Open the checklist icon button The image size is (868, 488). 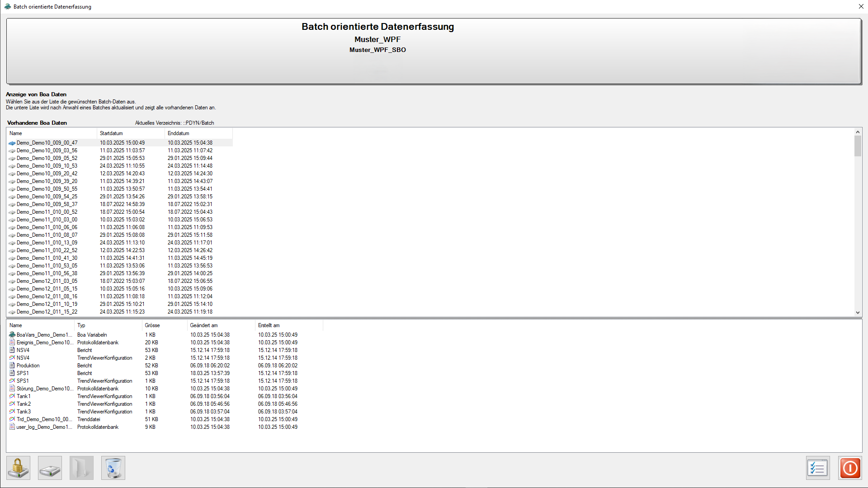click(x=818, y=468)
